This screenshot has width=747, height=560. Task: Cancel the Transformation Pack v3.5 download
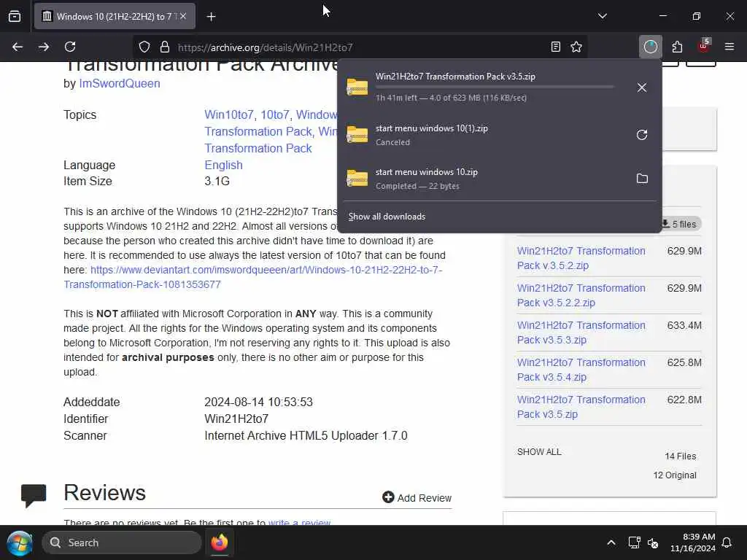coord(642,87)
